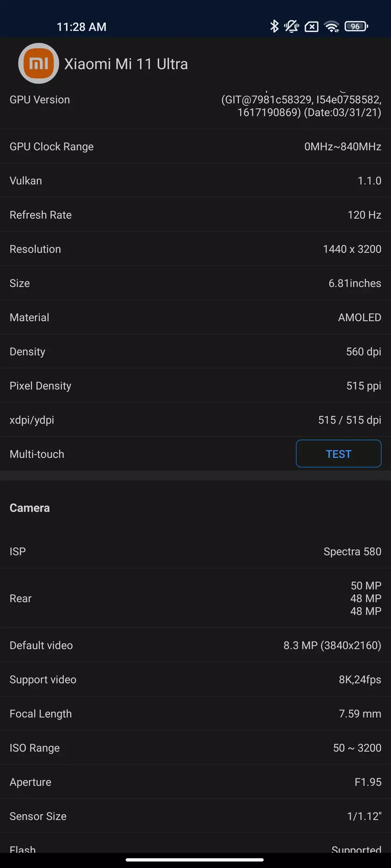
Task: Tap the Xiaomi Mi 11 Ultra title
Action: point(126,64)
